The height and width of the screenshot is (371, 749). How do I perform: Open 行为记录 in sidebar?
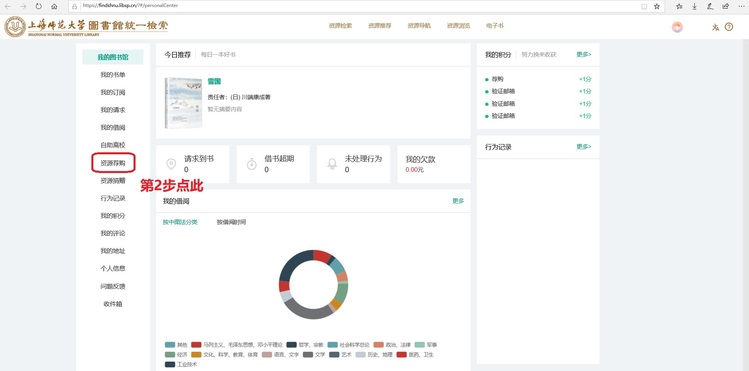(x=113, y=198)
